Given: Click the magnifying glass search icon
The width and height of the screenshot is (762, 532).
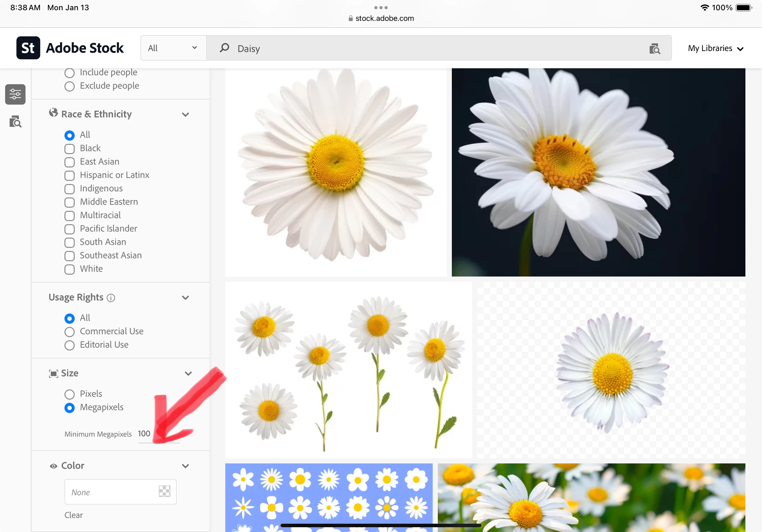Looking at the screenshot, I should (x=224, y=48).
